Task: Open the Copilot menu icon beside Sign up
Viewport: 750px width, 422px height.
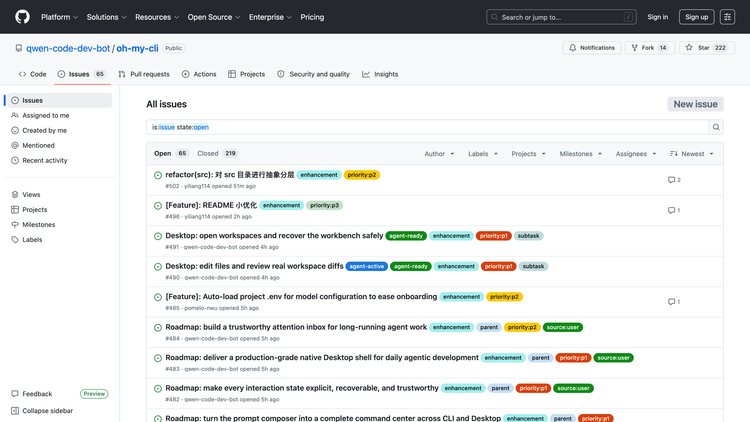Action: click(x=727, y=17)
